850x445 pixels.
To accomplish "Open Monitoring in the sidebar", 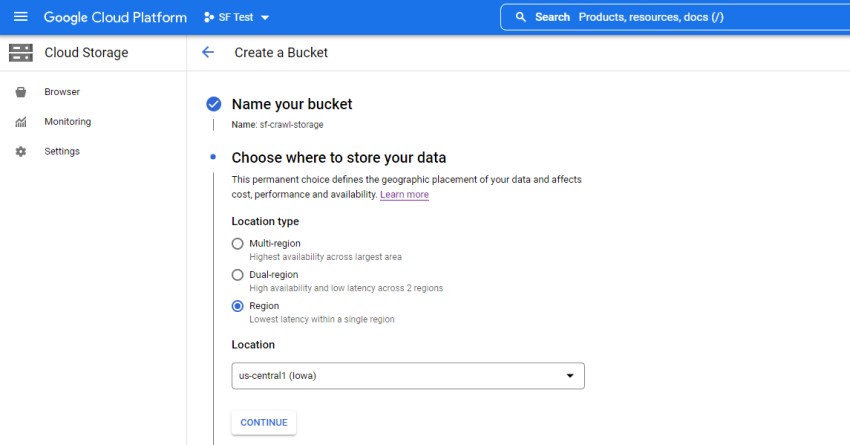I will point(67,122).
